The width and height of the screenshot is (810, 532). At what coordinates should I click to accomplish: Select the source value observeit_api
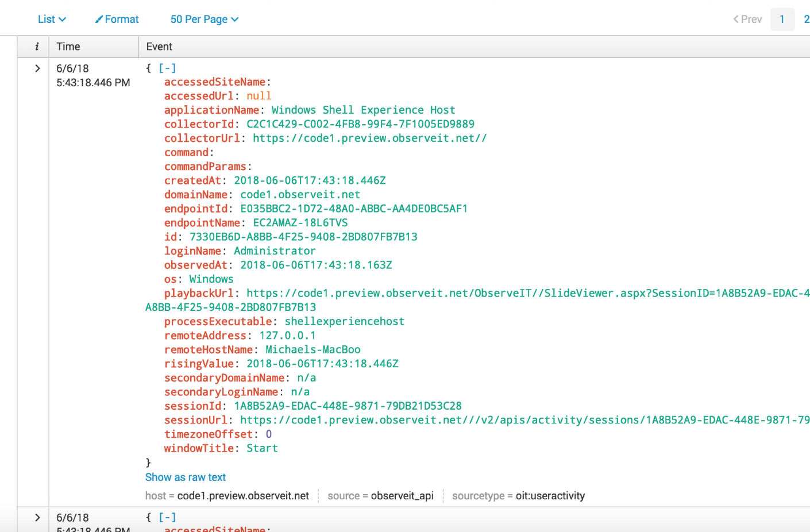tap(402, 496)
